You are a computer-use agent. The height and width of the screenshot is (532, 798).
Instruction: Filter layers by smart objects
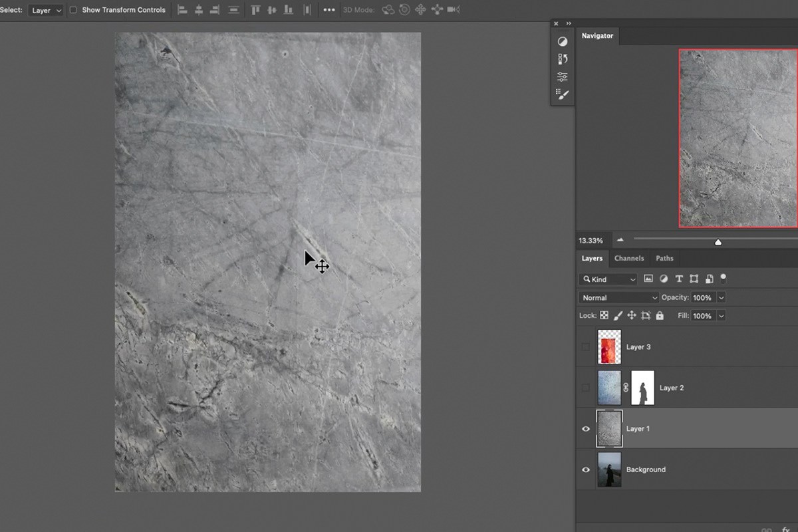(709, 279)
